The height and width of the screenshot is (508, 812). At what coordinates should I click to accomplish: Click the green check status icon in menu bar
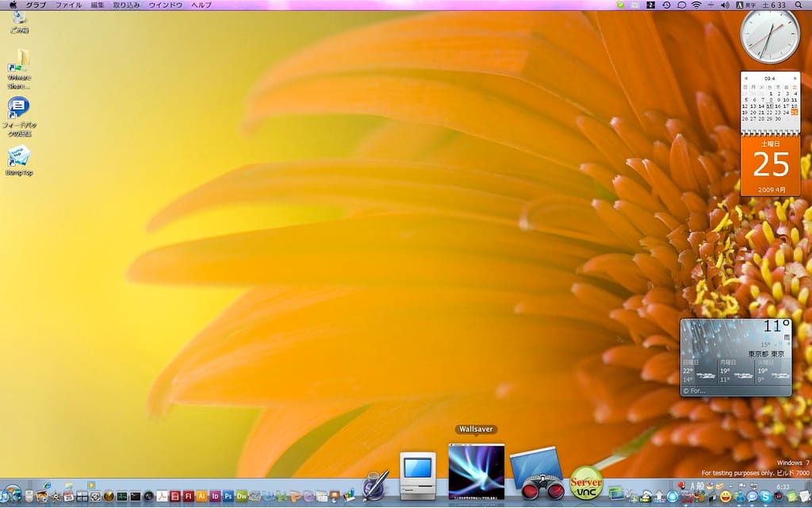620,5
